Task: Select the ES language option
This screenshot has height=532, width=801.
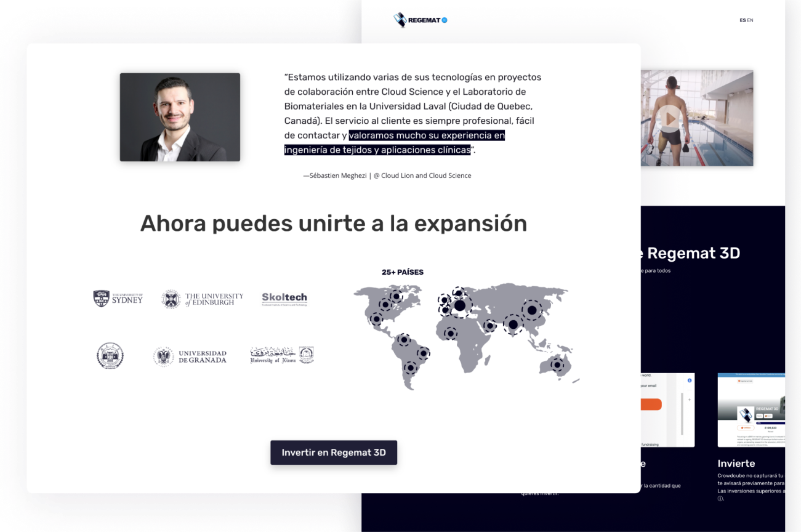Action: (743, 20)
